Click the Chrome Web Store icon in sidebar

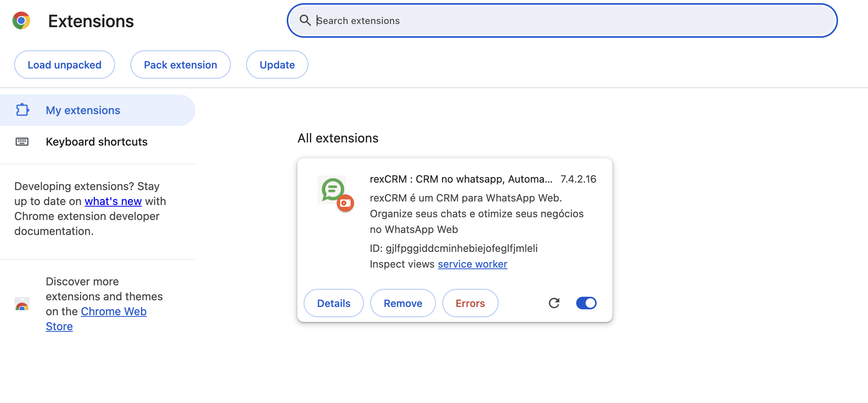[x=22, y=304]
